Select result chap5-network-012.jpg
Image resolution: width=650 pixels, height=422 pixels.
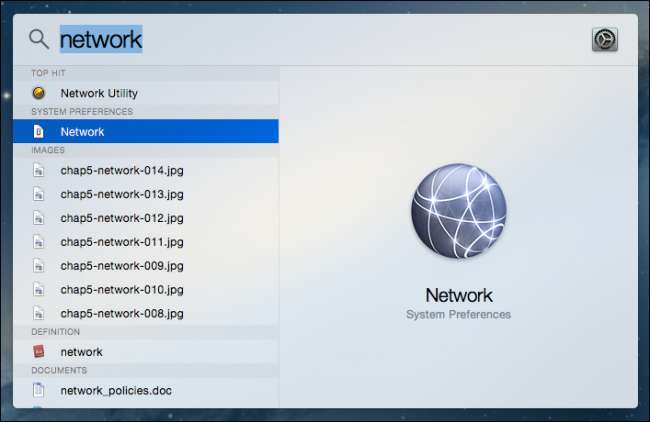click(146, 218)
